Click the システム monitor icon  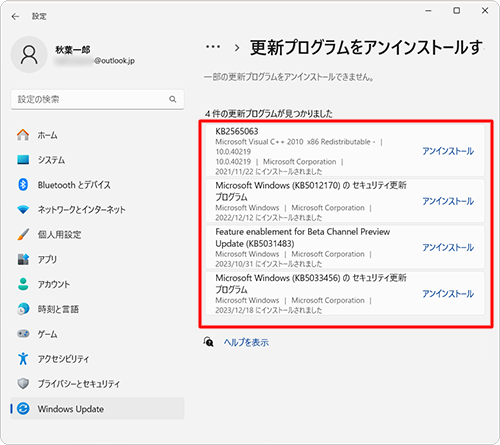tap(23, 160)
